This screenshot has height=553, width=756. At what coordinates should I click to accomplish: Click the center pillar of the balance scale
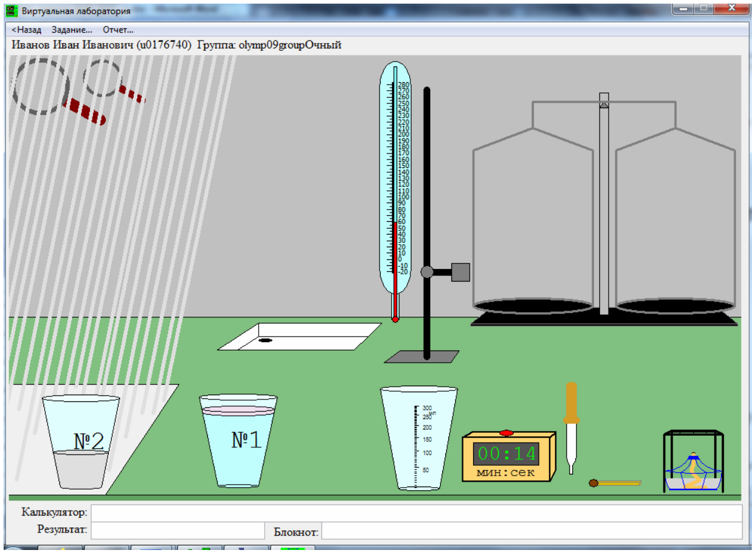(604, 204)
